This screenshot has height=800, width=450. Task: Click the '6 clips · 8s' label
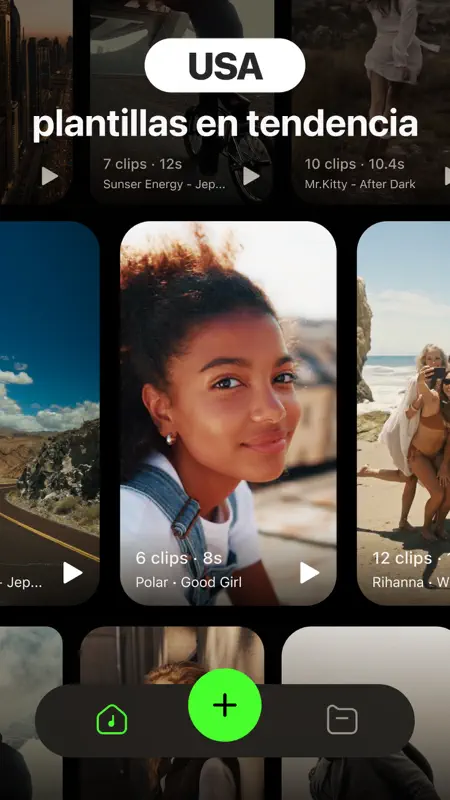click(179, 558)
